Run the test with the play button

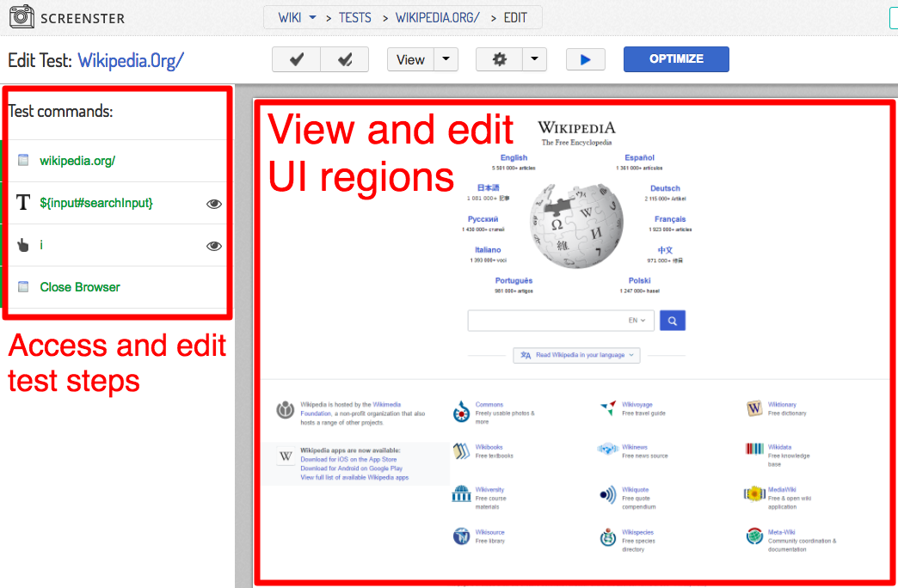point(585,59)
